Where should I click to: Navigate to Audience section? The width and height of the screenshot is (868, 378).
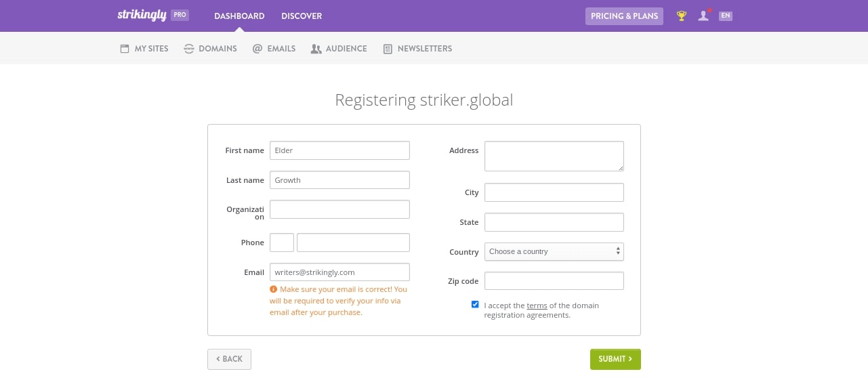click(339, 49)
